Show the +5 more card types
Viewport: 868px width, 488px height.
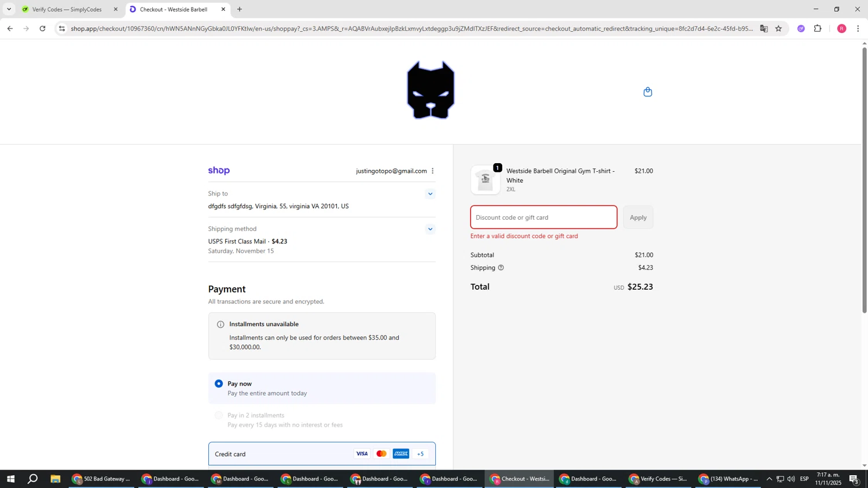pos(421,454)
